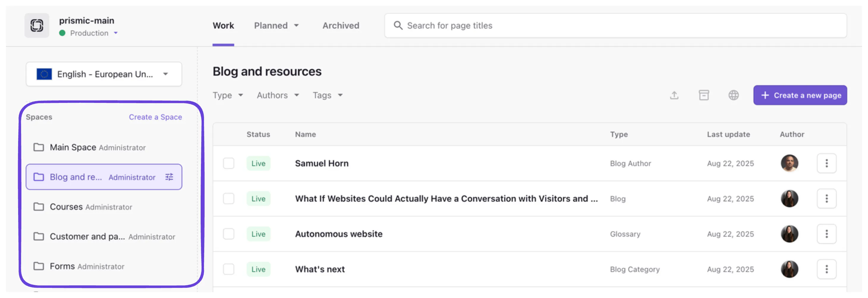Open the Samuel Horn page
868x298 pixels.
pos(322,164)
